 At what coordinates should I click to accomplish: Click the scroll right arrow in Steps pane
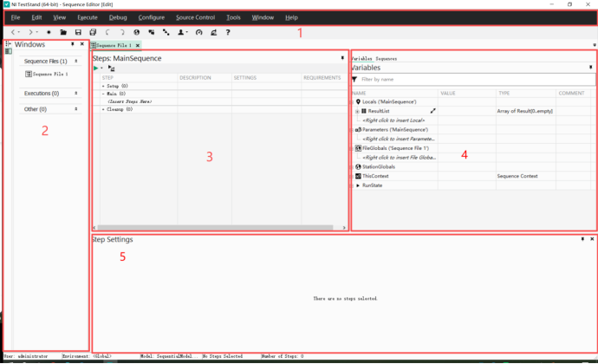tap(344, 227)
